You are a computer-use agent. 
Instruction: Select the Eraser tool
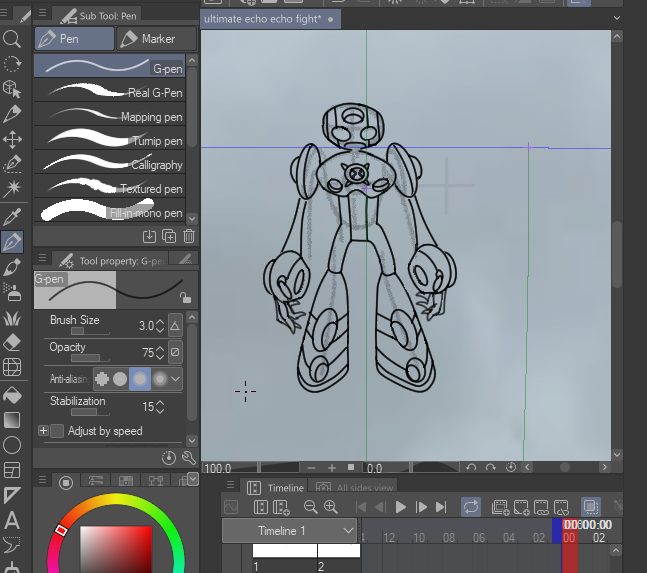(x=12, y=342)
